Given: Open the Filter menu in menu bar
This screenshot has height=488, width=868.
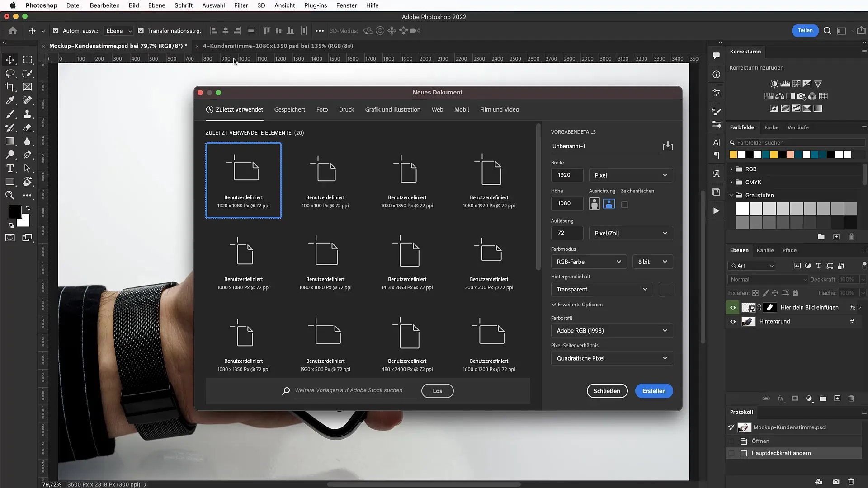Looking at the screenshot, I should [241, 5].
